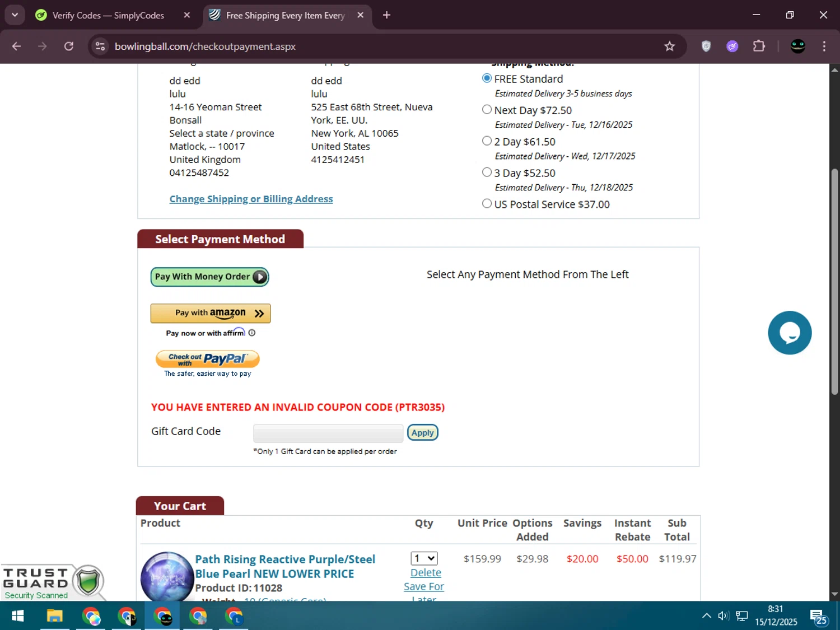Switch to the Verify Codes — SimplyCodes tab
The height and width of the screenshot is (630, 840).
click(108, 15)
